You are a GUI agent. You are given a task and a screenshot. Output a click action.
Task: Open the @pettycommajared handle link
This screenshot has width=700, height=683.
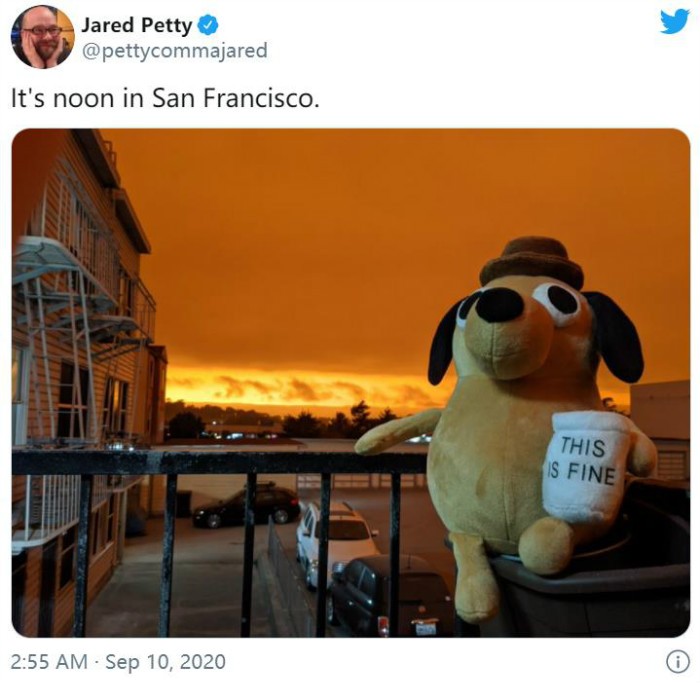point(174,50)
